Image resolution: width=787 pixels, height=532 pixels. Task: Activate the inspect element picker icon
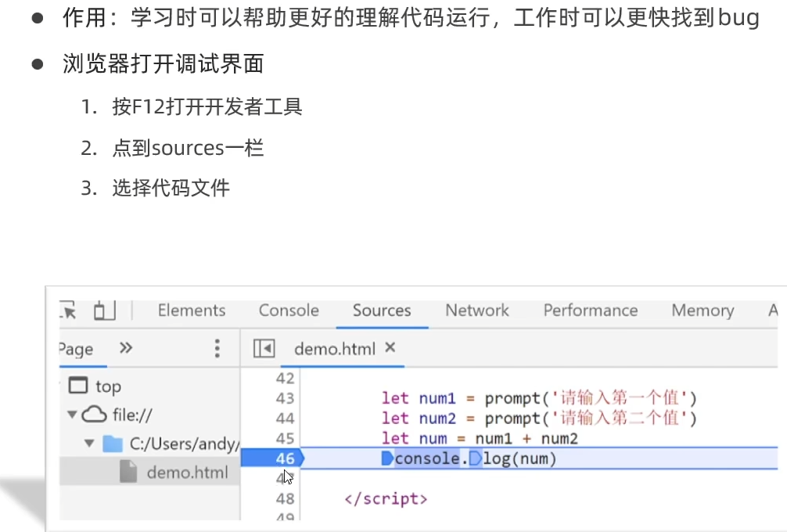(x=68, y=310)
